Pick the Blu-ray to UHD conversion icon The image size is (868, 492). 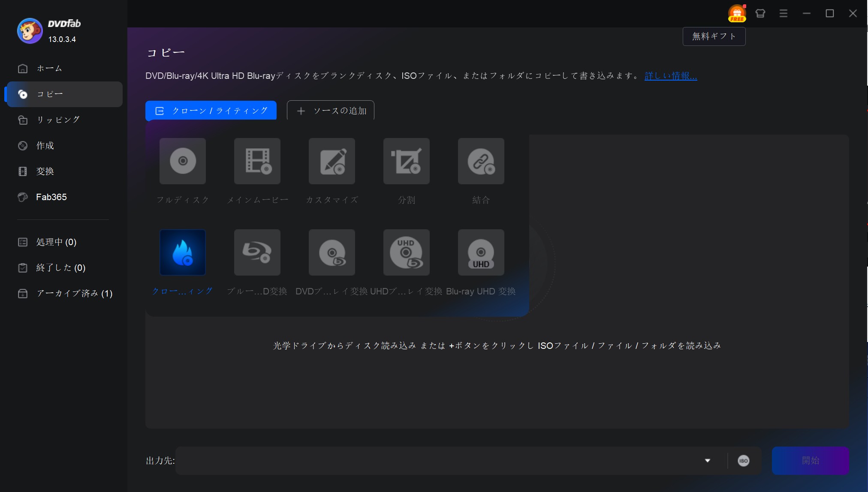(481, 252)
